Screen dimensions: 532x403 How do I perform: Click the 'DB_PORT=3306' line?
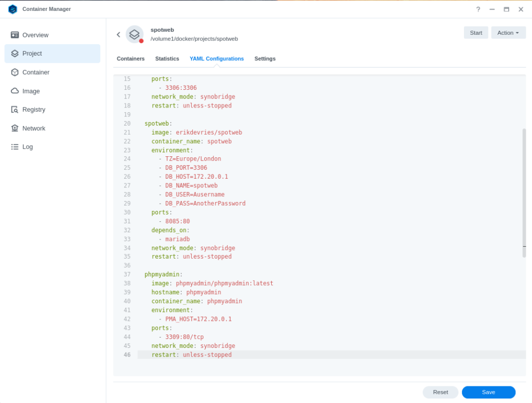click(187, 168)
